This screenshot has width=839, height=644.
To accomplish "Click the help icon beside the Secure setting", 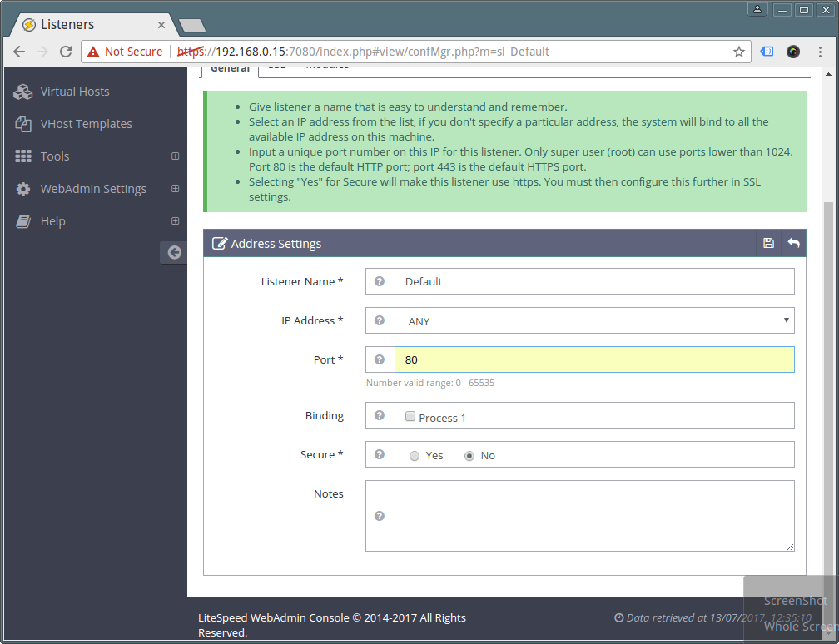I will (380, 454).
